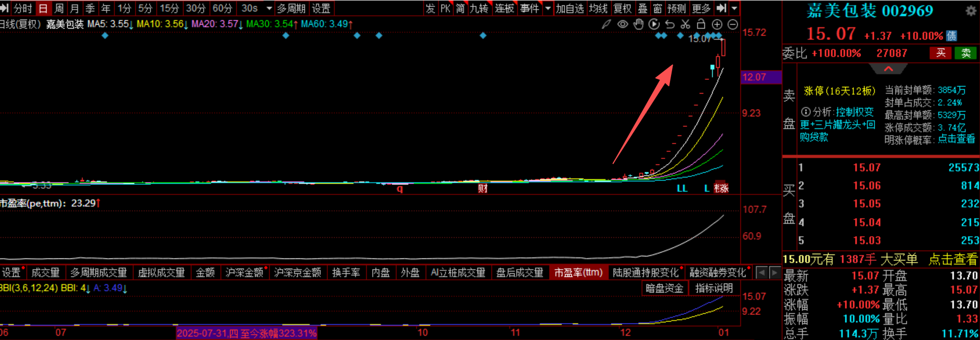Select the pen drawing tool icon
This screenshot has height=340, width=980.
pos(606,24)
